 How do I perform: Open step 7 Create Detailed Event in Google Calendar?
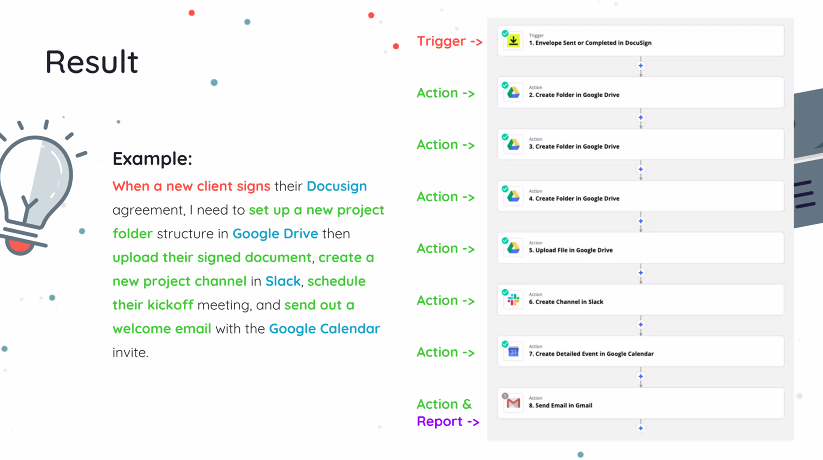click(x=640, y=352)
